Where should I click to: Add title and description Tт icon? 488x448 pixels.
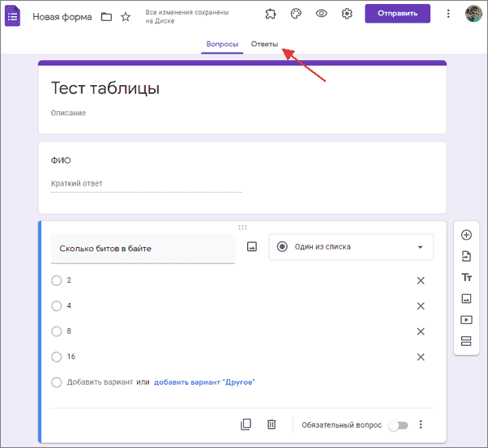coord(466,277)
